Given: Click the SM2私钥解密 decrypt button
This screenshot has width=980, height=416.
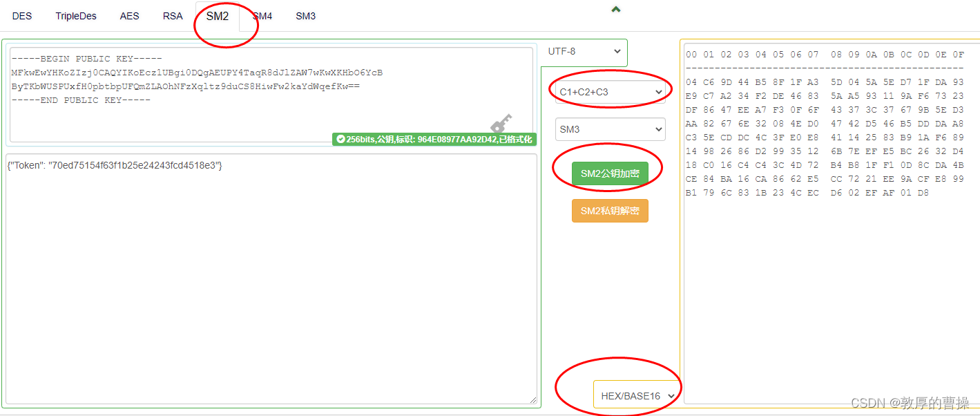Looking at the screenshot, I should point(610,211).
